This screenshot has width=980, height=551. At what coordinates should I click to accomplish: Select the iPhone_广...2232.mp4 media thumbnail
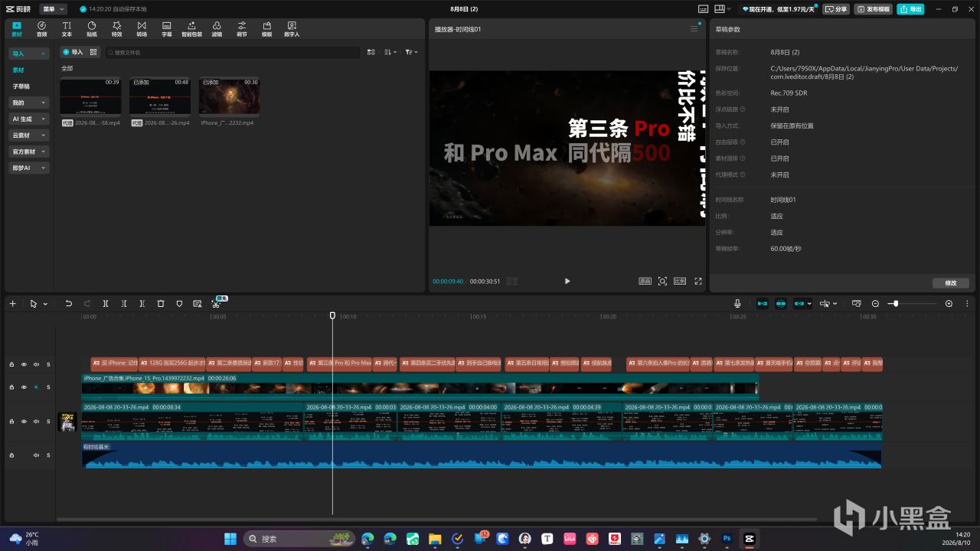pyautogui.click(x=229, y=96)
